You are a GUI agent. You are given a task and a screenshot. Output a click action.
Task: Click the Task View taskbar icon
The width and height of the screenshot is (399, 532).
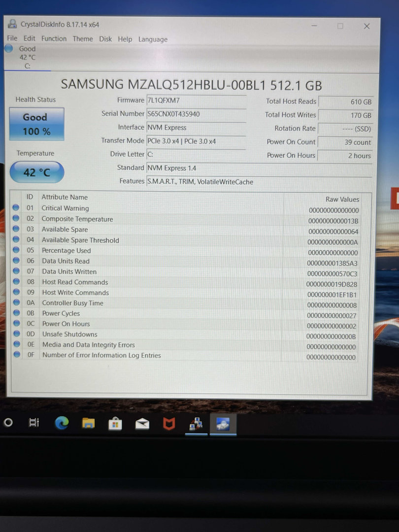click(34, 423)
